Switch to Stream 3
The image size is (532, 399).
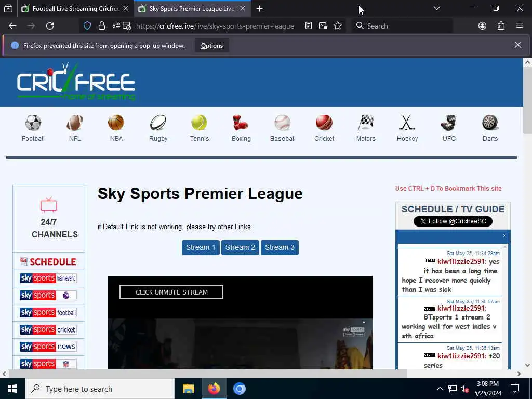click(280, 247)
